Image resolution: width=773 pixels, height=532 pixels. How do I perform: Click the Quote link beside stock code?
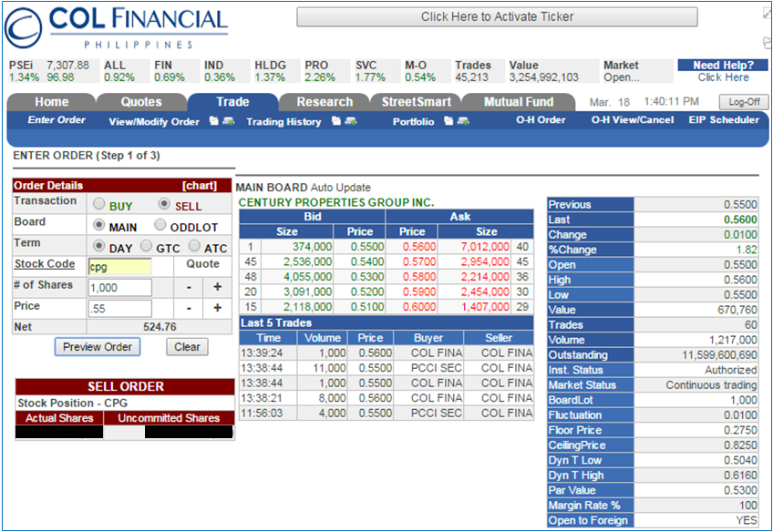[x=202, y=264]
